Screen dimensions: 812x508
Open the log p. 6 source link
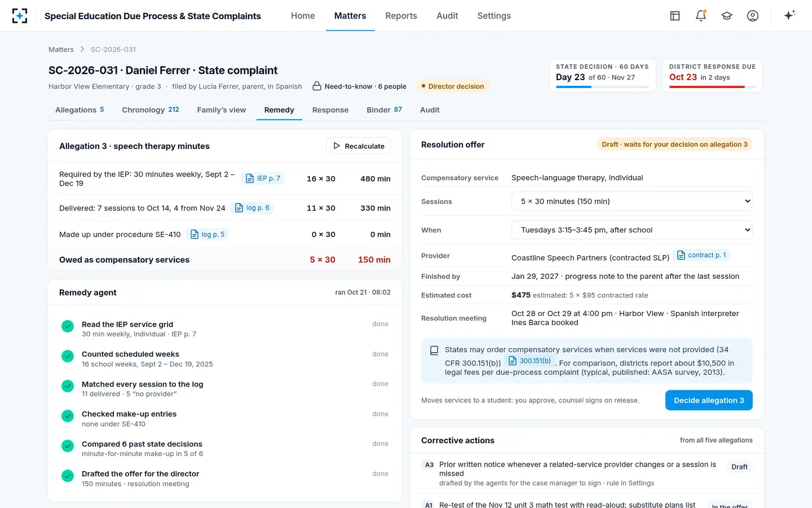pos(252,208)
